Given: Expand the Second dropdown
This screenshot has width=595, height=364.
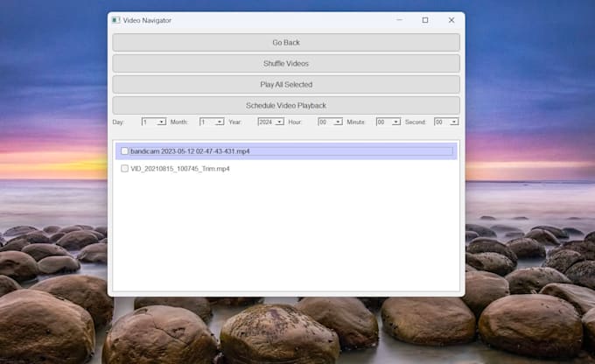Looking at the screenshot, I should (446, 122).
